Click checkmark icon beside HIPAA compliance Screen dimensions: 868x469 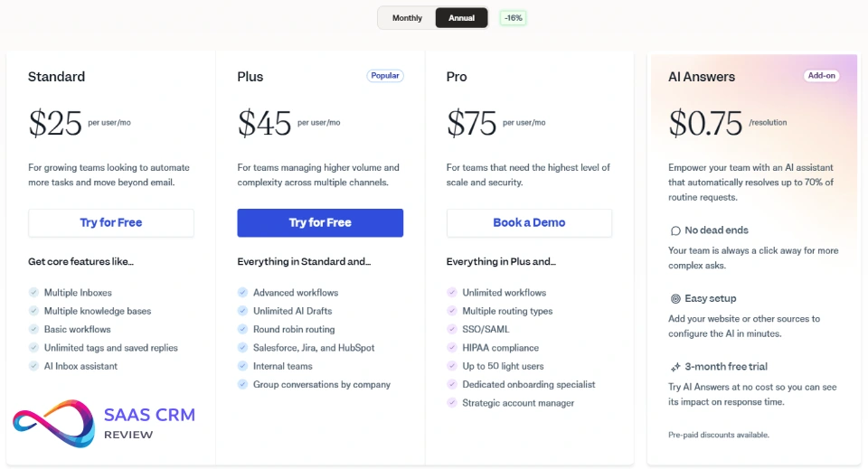tap(452, 348)
